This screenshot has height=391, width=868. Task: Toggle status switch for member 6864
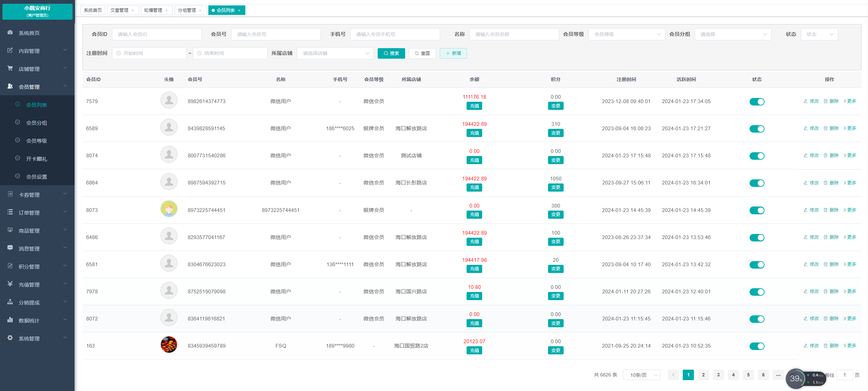click(x=757, y=183)
